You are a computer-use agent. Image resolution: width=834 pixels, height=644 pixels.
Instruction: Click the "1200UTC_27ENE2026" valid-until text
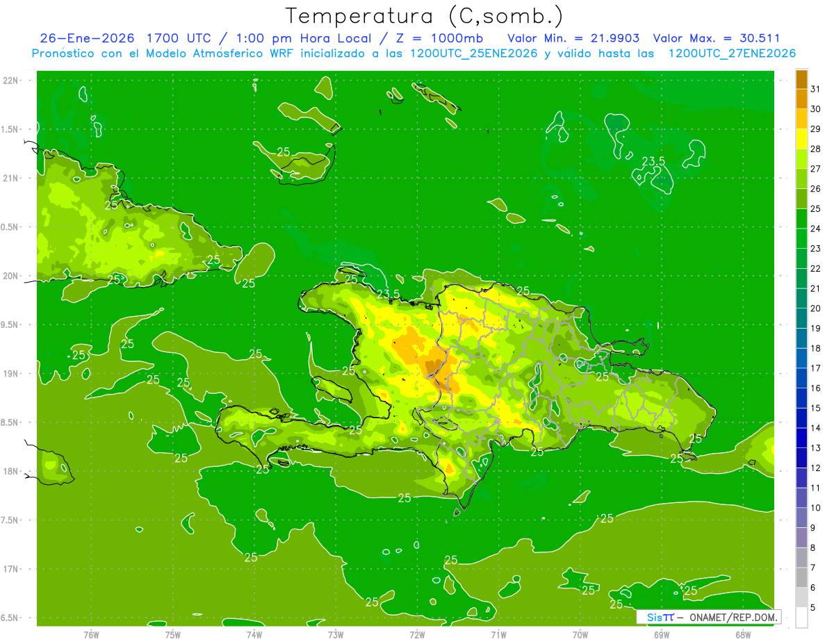732,53
